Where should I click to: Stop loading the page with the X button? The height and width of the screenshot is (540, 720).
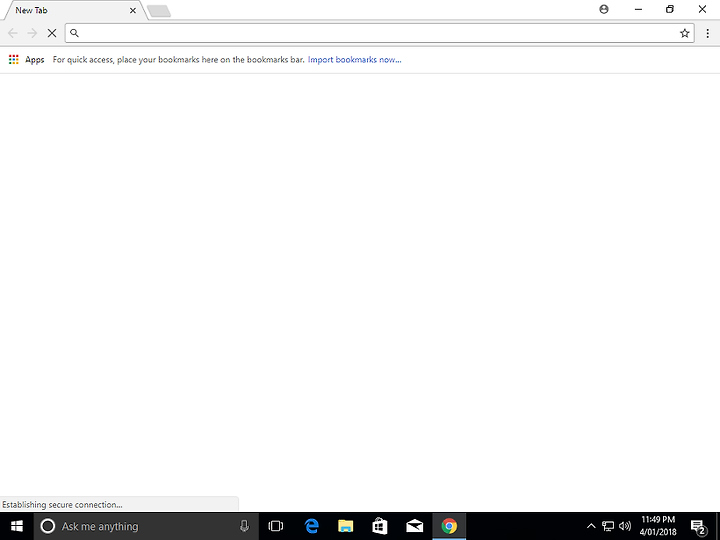[x=52, y=33]
